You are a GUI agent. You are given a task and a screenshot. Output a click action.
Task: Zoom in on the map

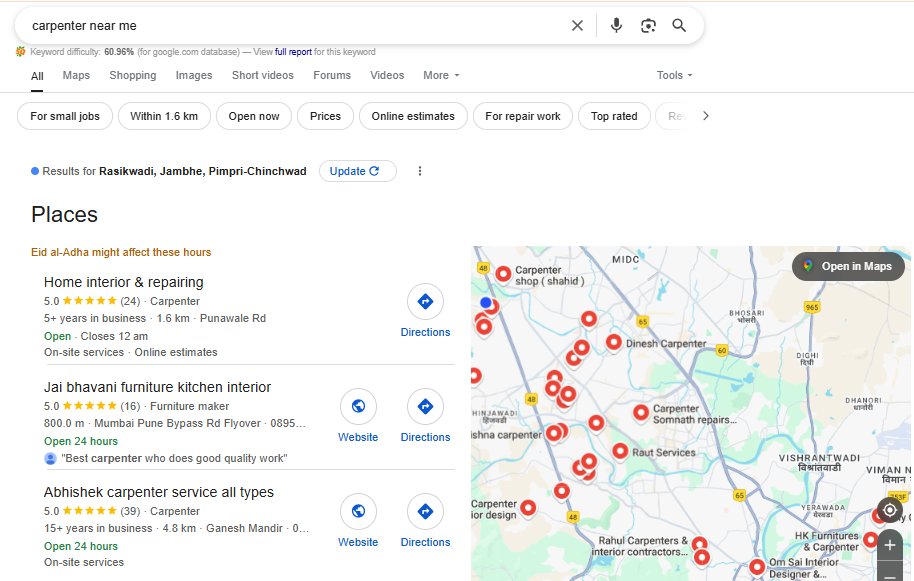click(x=889, y=545)
